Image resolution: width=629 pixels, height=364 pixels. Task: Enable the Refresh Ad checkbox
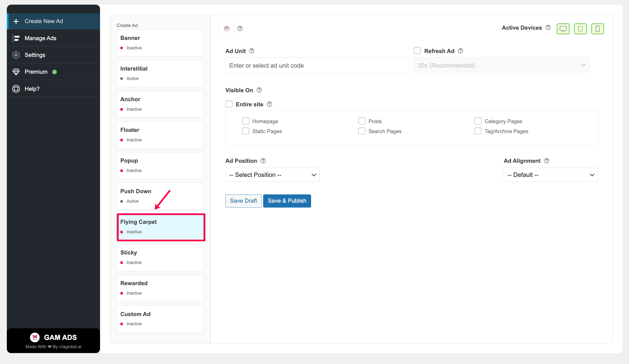[x=417, y=51]
